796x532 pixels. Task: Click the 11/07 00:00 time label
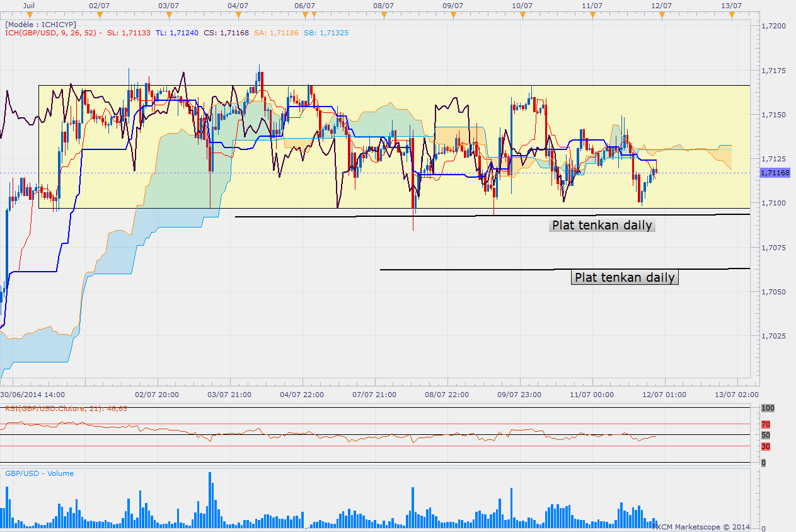pos(592,395)
